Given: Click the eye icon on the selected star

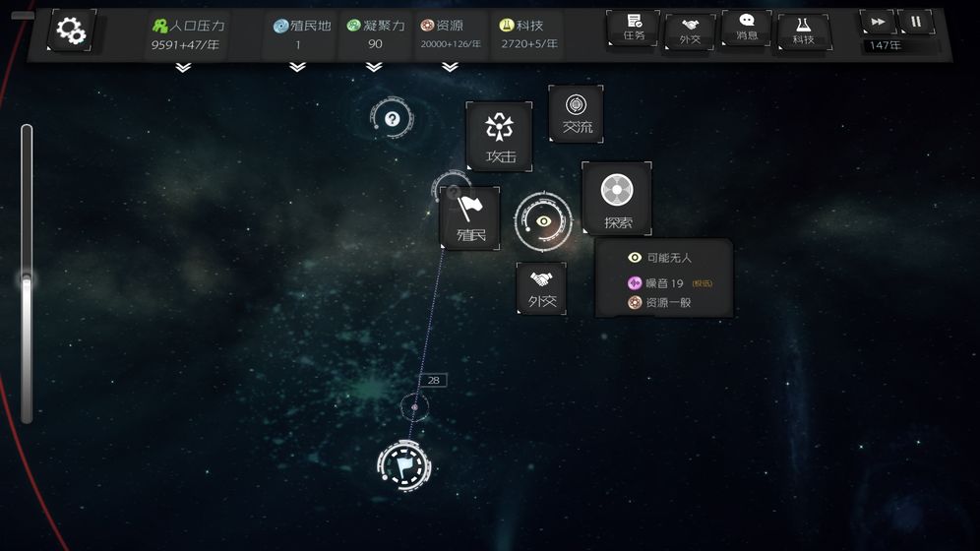Looking at the screenshot, I should click(543, 221).
